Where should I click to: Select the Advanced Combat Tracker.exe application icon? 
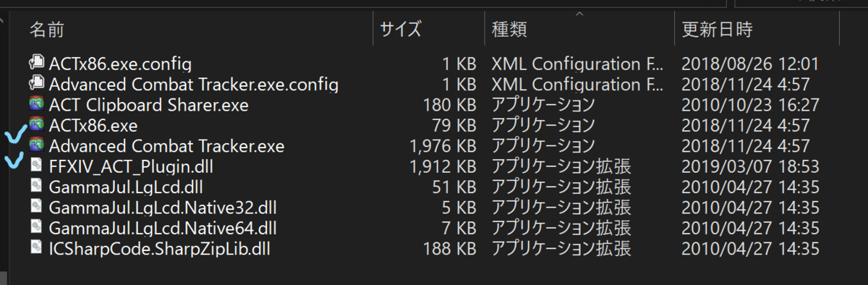point(37,145)
